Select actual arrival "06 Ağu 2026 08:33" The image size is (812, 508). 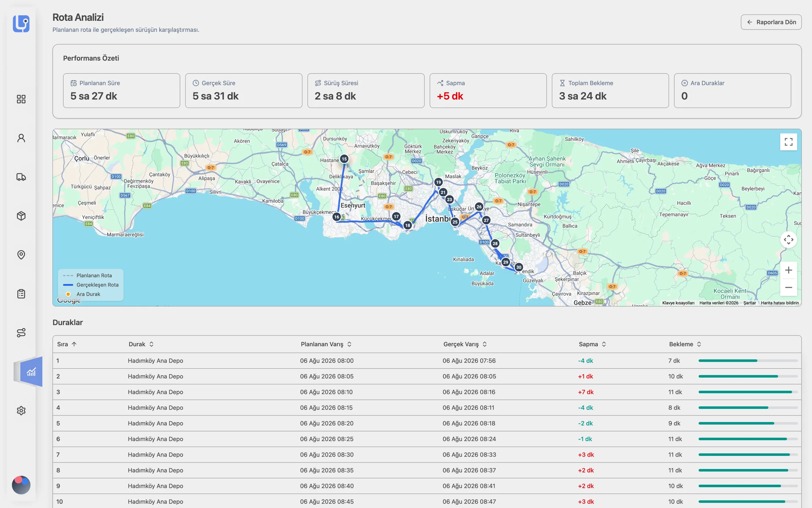(469, 454)
